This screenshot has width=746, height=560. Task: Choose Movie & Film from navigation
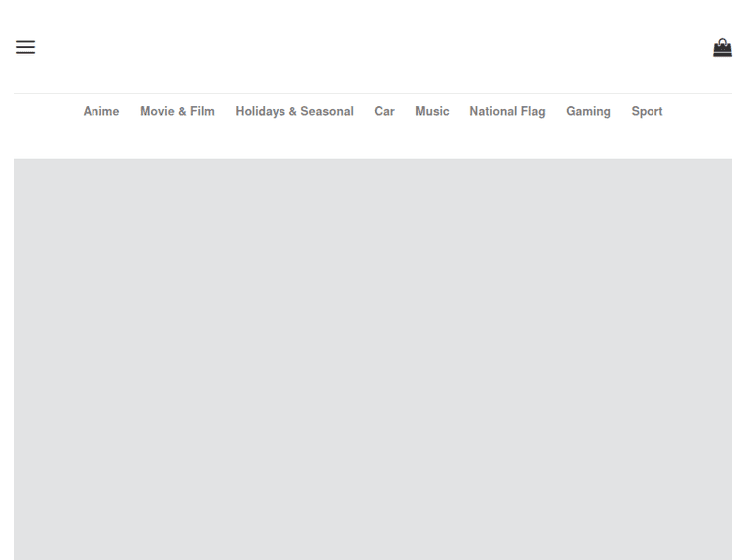(x=177, y=112)
